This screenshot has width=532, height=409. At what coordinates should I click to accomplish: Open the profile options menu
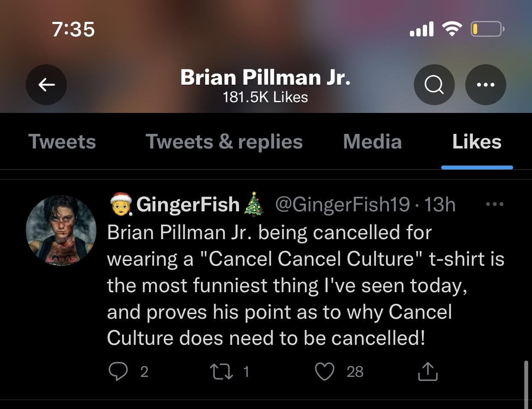tap(485, 84)
